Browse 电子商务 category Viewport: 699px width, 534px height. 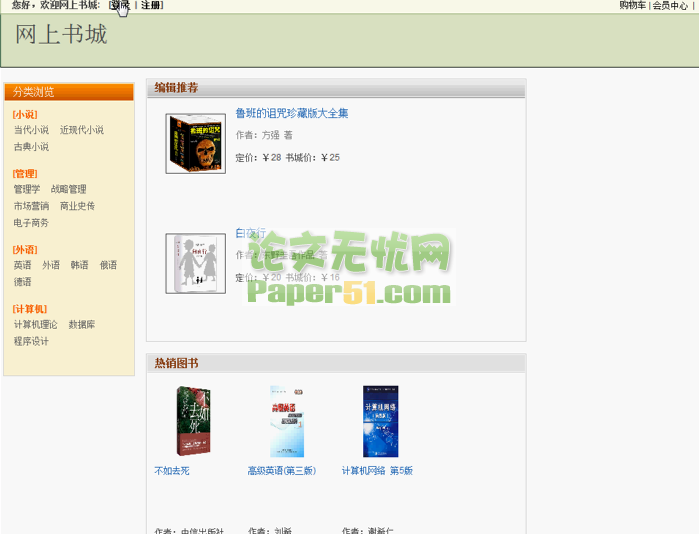31,223
